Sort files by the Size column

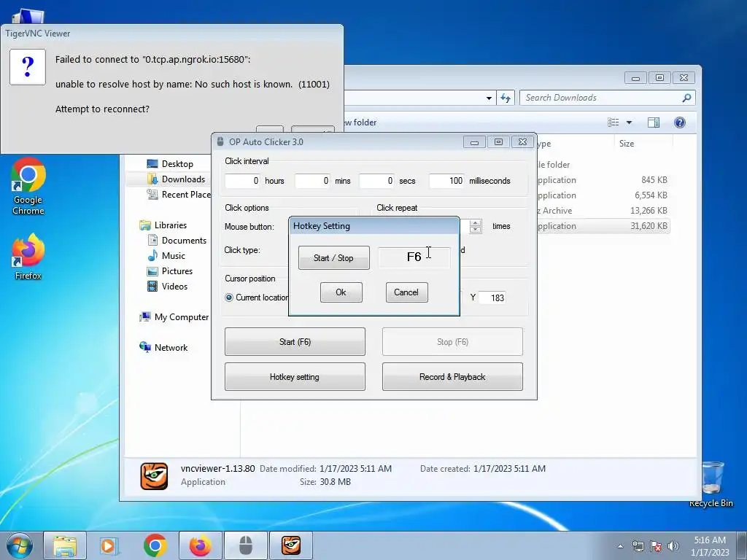pyautogui.click(x=643, y=144)
